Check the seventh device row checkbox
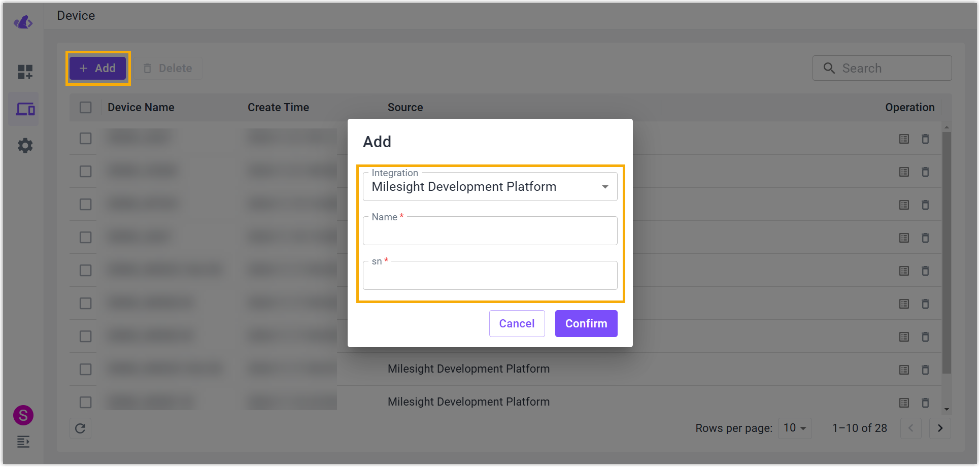 coord(85,336)
